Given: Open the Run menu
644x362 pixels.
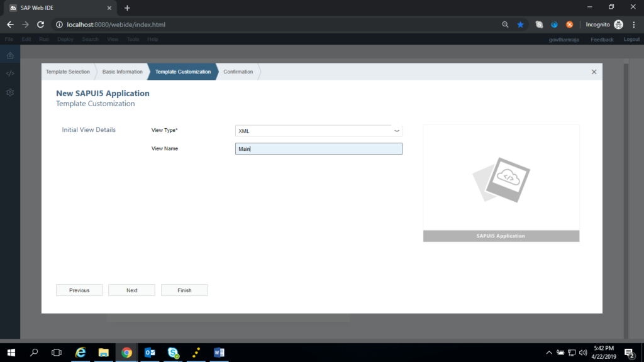Looking at the screenshot, I should point(44,40).
